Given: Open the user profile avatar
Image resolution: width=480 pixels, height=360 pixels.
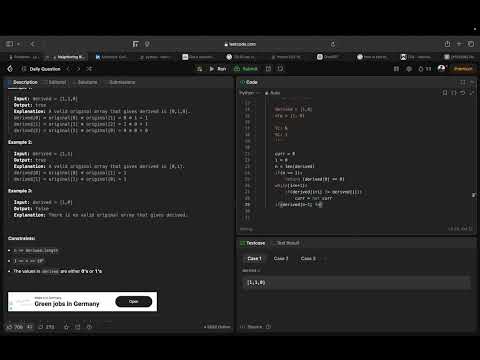Looking at the screenshot, I should 441,68.
